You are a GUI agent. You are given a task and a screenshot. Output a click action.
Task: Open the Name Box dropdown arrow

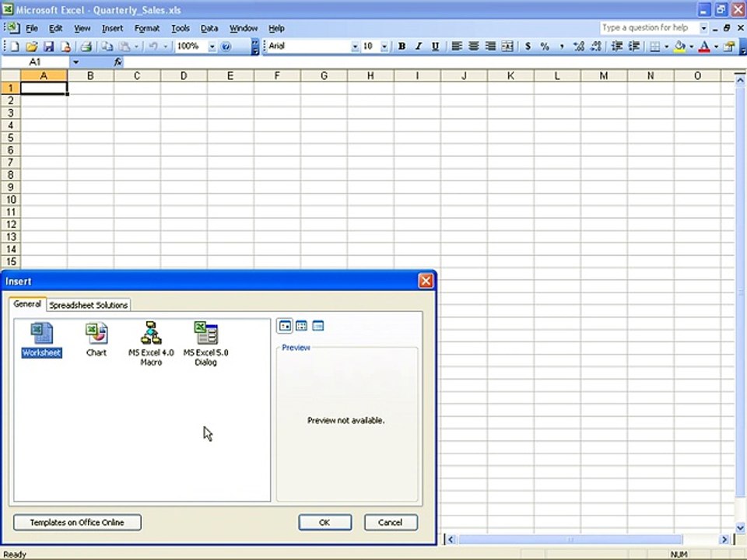(x=75, y=62)
